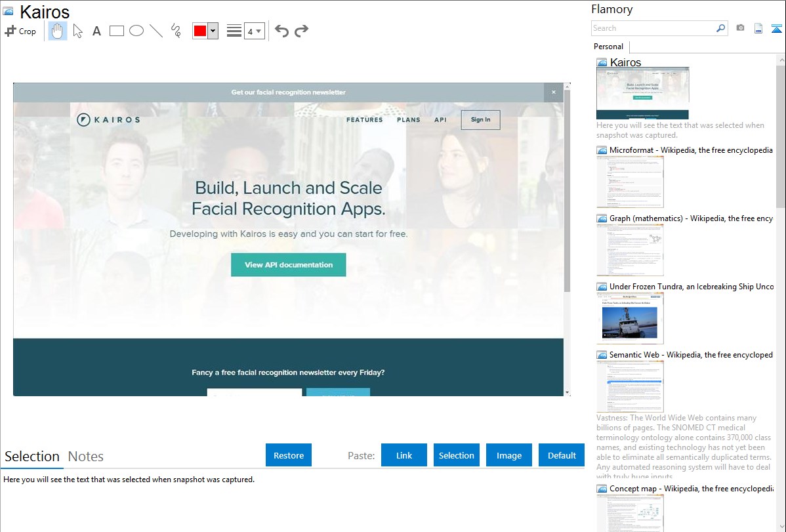Click the Paste Link button
The image size is (786, 532).
(x=404, y=455)
